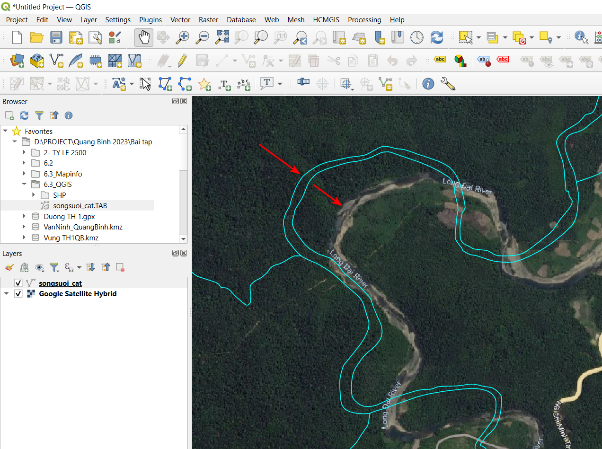The height and width of the screenshot is (449, 602).
Task: Open the HCMGIS menu
Action: point(326,20)
